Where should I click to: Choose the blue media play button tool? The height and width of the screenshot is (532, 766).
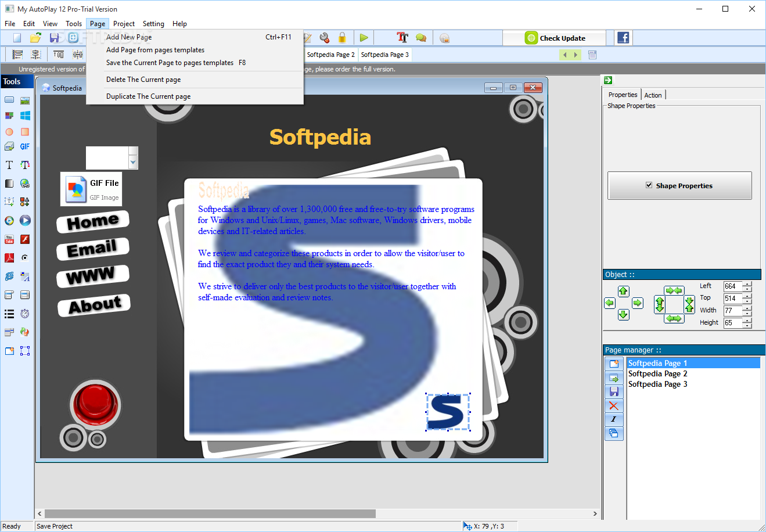[x=25, y=221]
